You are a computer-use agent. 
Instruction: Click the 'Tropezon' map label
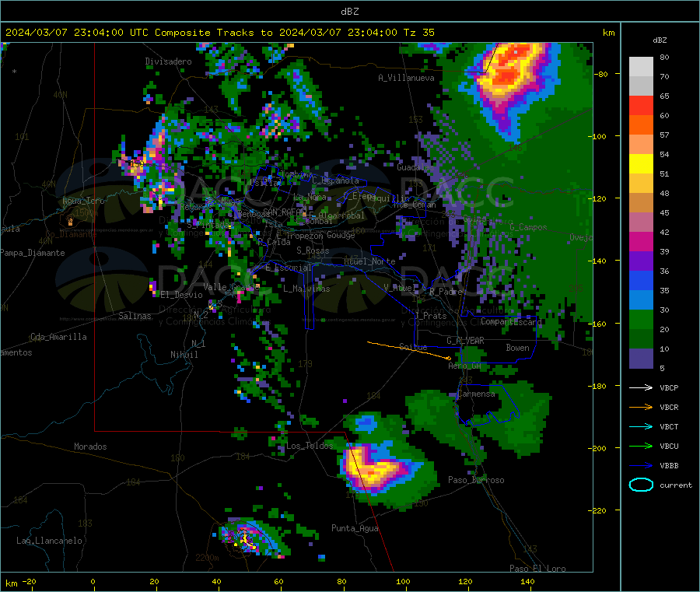[x=304, y=236]
